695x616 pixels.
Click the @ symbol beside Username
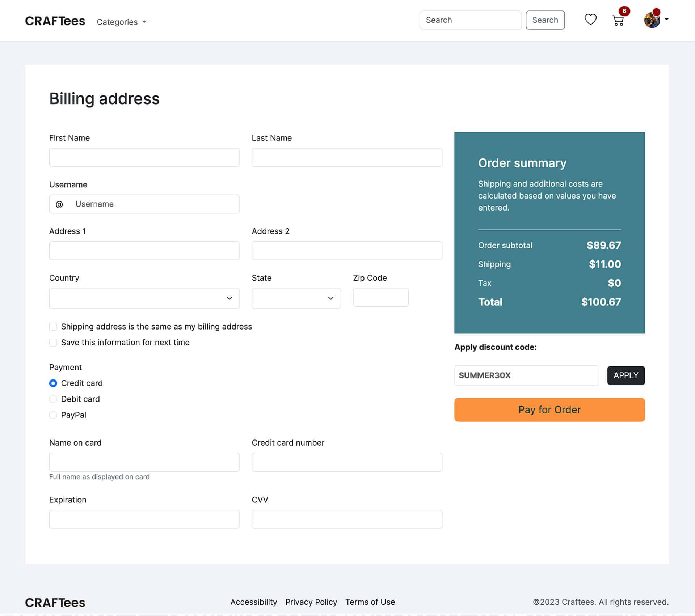[59, 204]
